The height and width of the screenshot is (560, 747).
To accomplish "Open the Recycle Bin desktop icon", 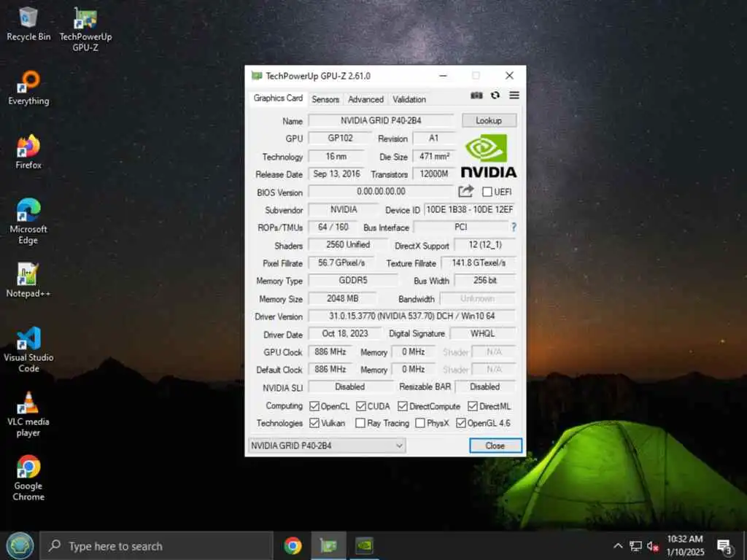I will pos(28,24).
